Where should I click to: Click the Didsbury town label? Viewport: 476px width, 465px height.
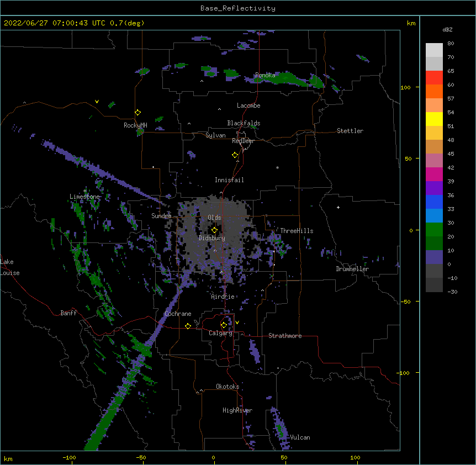212,238
